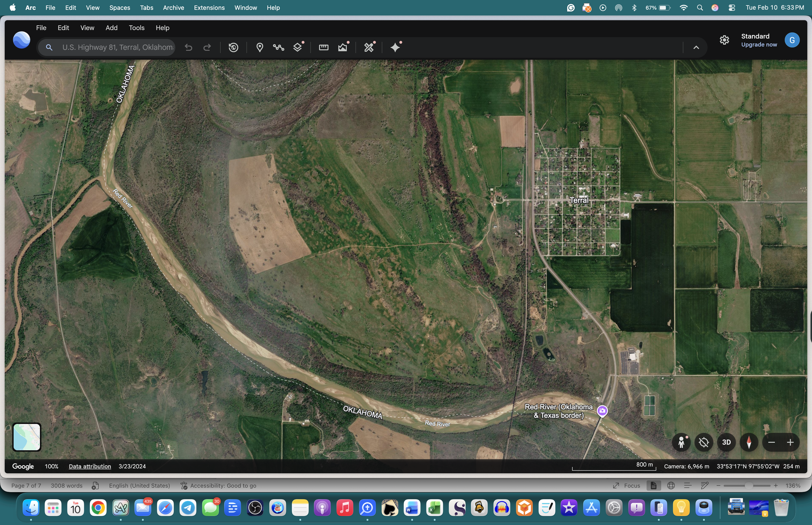
Task: Click the sparkle AI feature icon
Action: coord(395,47)
